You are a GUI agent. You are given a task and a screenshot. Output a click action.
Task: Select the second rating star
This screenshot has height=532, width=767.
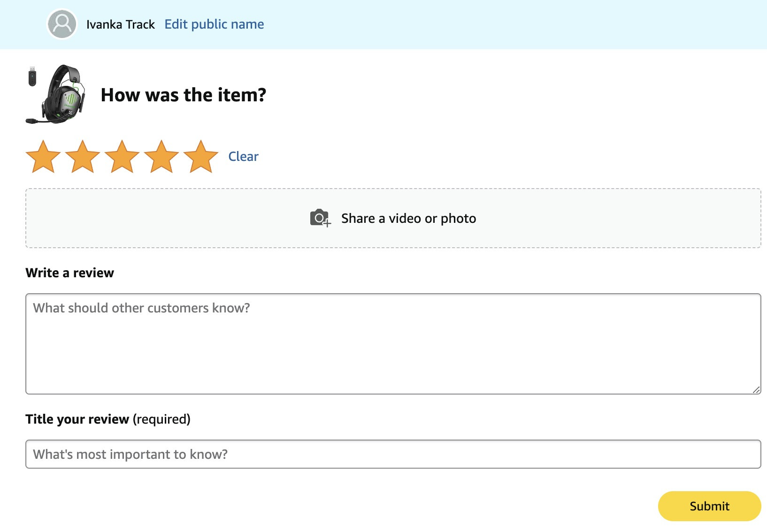pyautogui.click(x=83, y=157)
